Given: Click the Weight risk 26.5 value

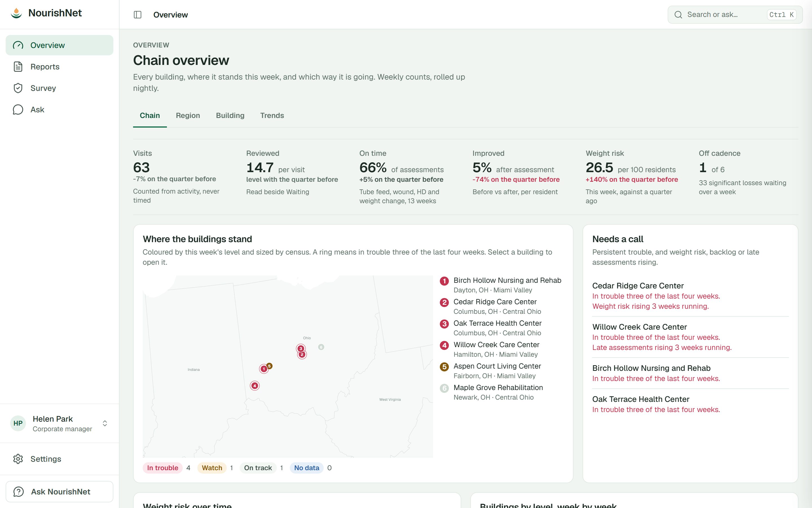Looking at the screenshot, I should click(599, 167).
